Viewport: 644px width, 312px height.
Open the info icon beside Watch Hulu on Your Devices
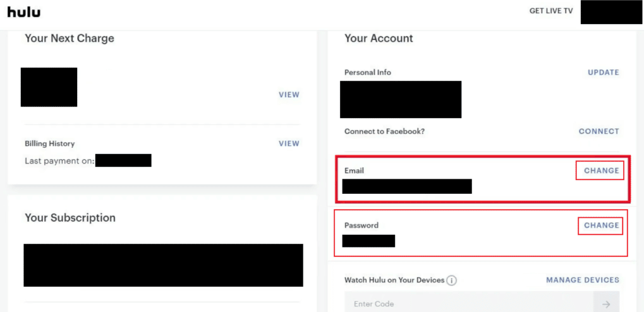[x=451, y=280]
